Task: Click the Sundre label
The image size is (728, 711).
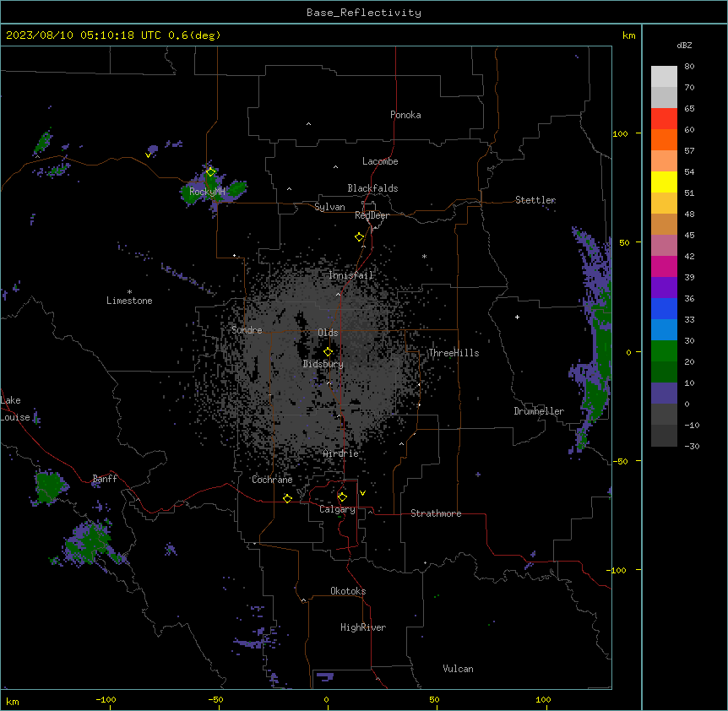Action: 247,330
